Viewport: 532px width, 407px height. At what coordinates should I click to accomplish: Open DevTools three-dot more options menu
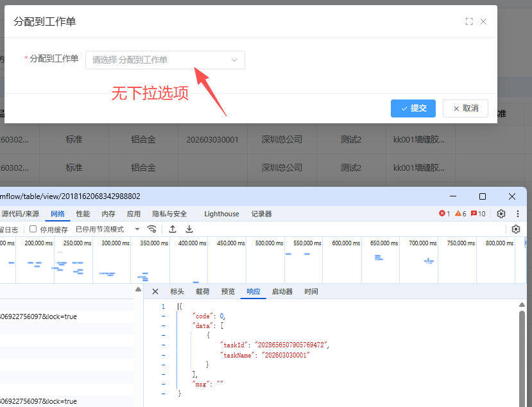pyautogui.click(x=518, y=214)
